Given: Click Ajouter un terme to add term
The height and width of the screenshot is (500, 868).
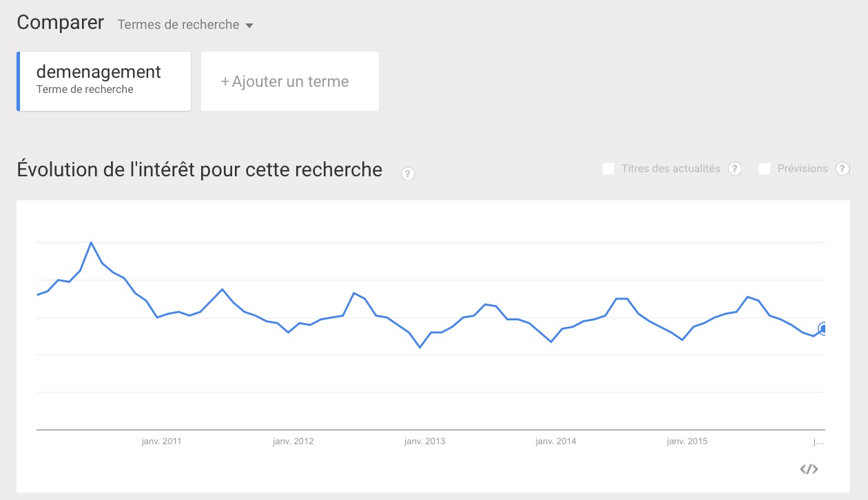Looking at the screenshot, I should (x=290, y=81).
